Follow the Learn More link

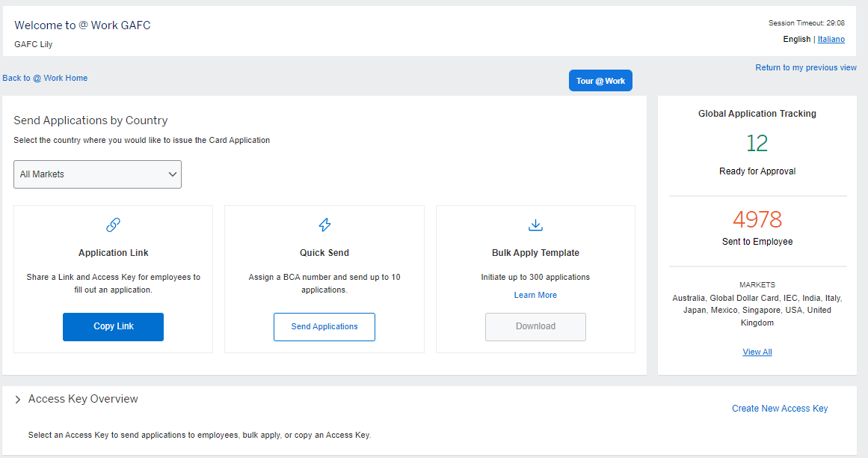[535, 295]
